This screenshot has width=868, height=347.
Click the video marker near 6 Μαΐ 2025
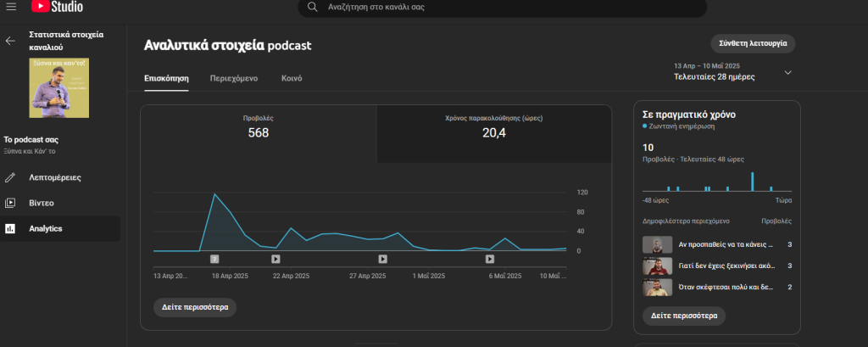(490, 260)
